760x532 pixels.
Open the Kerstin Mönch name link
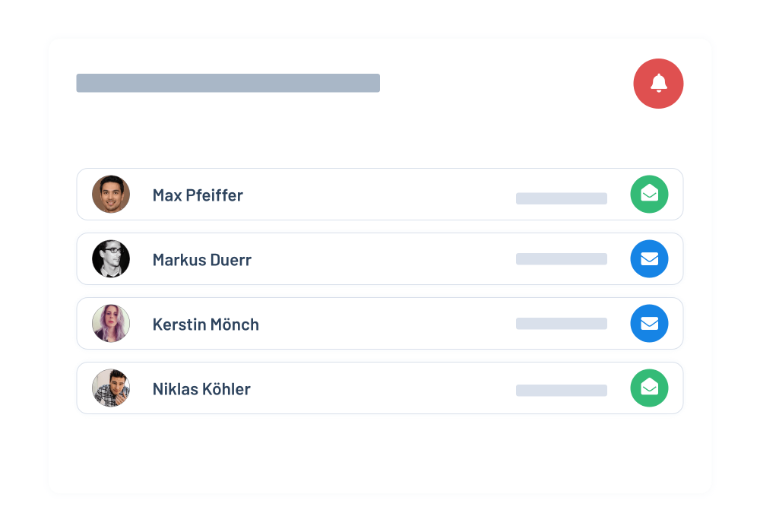[x=206, y=325]
